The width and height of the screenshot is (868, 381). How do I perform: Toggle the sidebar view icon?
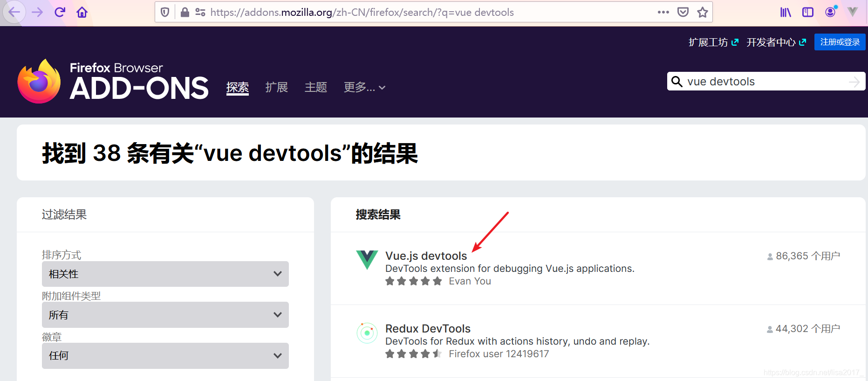808,12
